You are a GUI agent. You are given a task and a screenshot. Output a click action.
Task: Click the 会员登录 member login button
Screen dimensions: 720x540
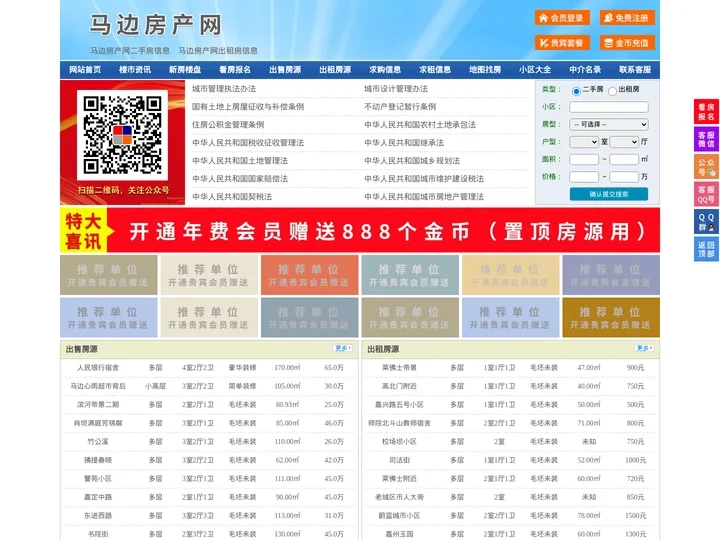tap(562, 18)
